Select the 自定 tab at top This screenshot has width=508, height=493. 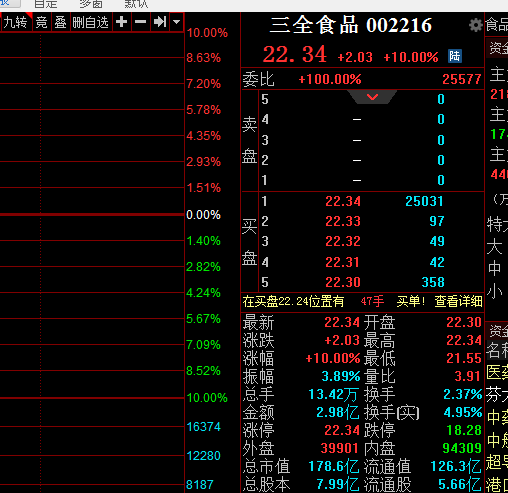pyautogui.click(x=46, y=4)
